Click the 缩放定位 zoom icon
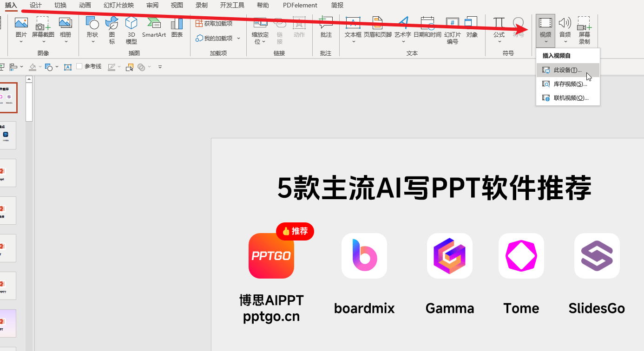The height and width of the screenshot is (351, 644). [x=260, y=23]
